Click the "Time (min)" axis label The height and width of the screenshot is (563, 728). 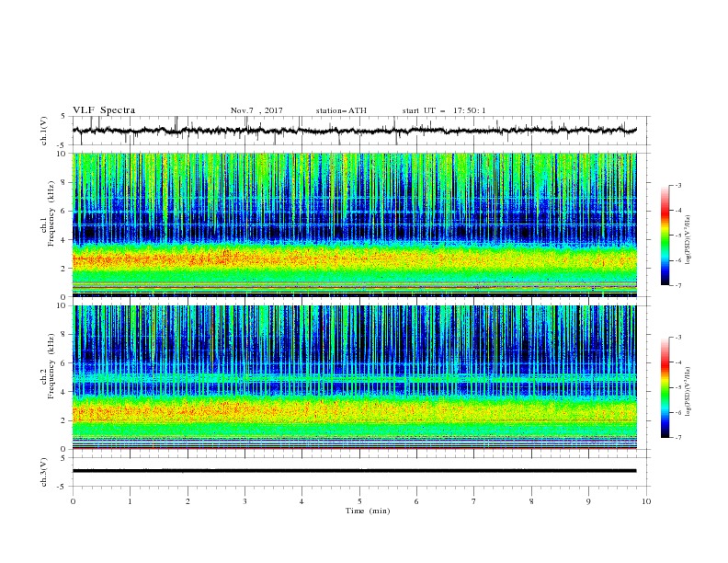(x=368, y=511)
